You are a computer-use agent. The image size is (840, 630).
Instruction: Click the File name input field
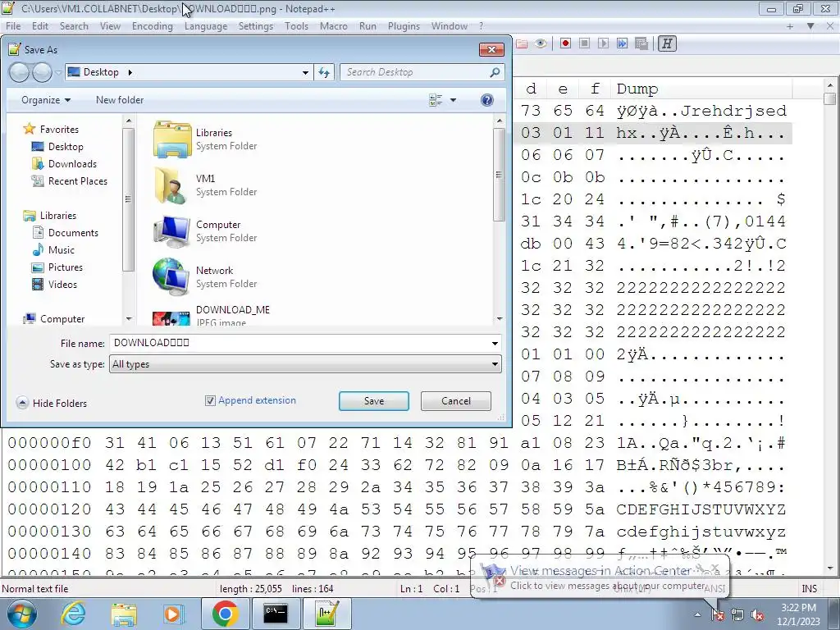[299, 344]
